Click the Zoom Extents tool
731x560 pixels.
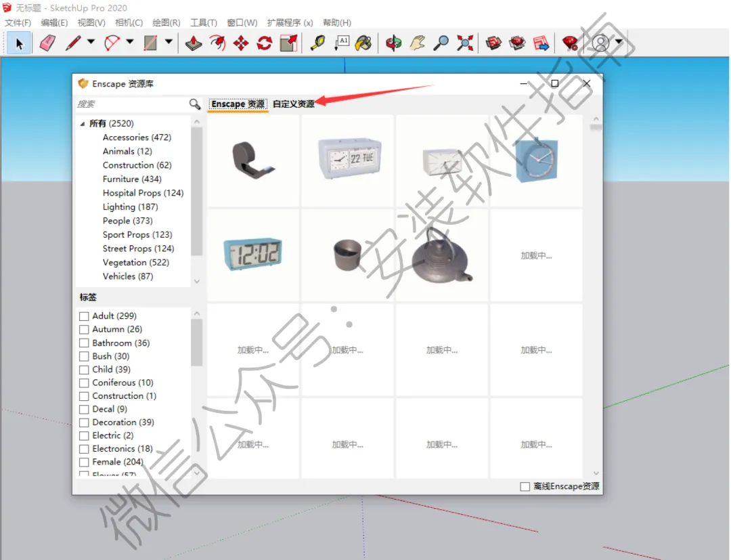[465, 43]
